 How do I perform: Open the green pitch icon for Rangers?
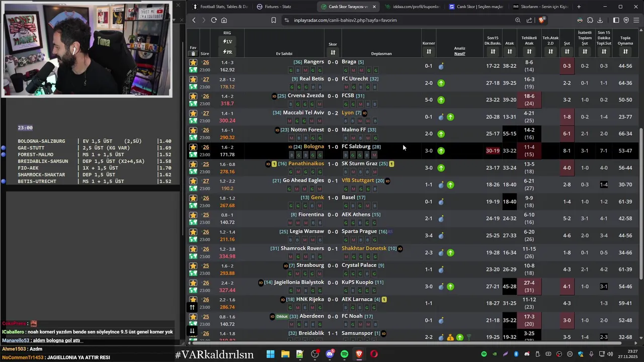click(193, 70)
